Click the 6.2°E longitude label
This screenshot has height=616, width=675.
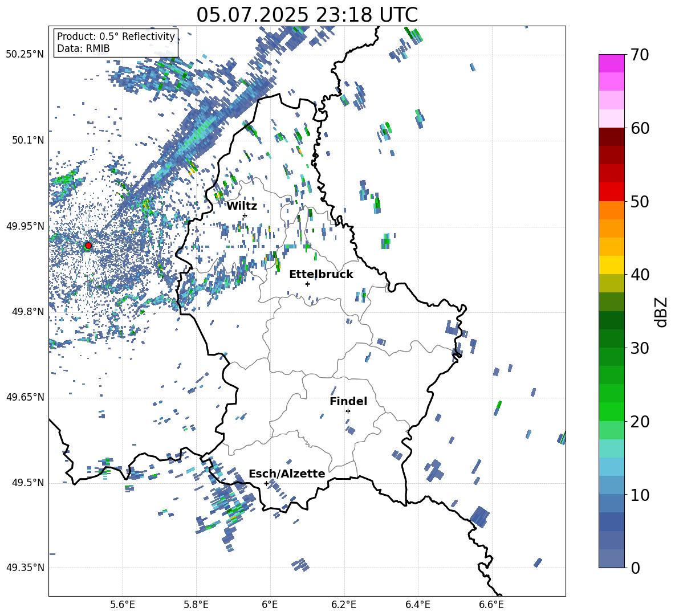coord(344,605)
